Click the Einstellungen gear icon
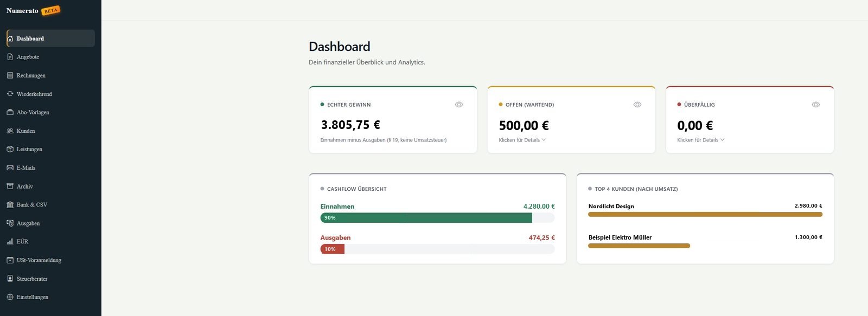Image resolution: width=868 pixels, height=316 pixels. [x=10, y=297]
